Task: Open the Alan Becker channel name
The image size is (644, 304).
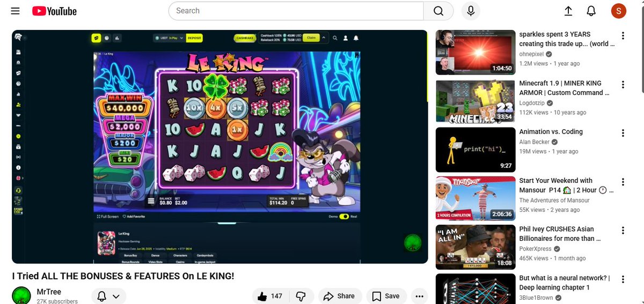Action: tap(534, 142)
